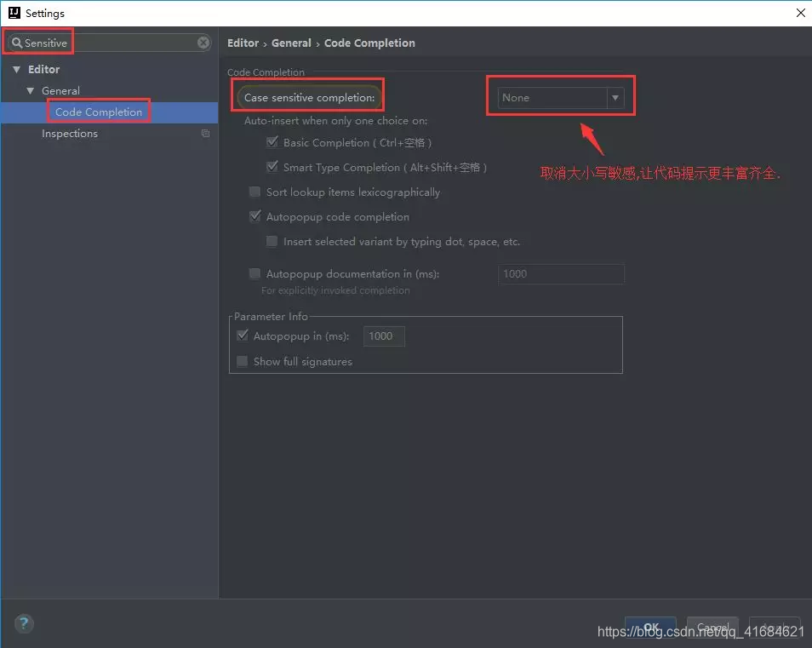Close the Settings dialog
The width and height of the screenshot is (812, 648).
(x=800, y=13)
